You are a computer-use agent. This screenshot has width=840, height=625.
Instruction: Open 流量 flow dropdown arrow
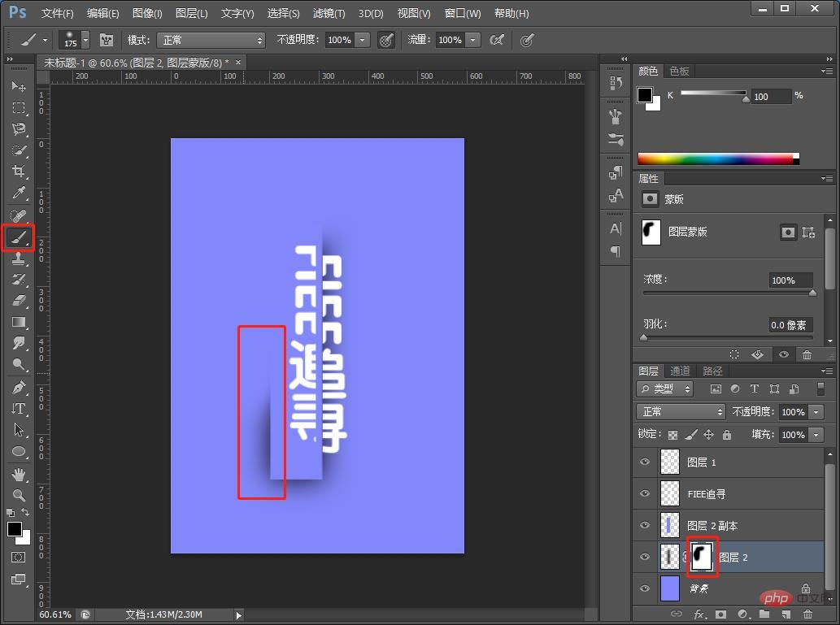tap(473, 40)
